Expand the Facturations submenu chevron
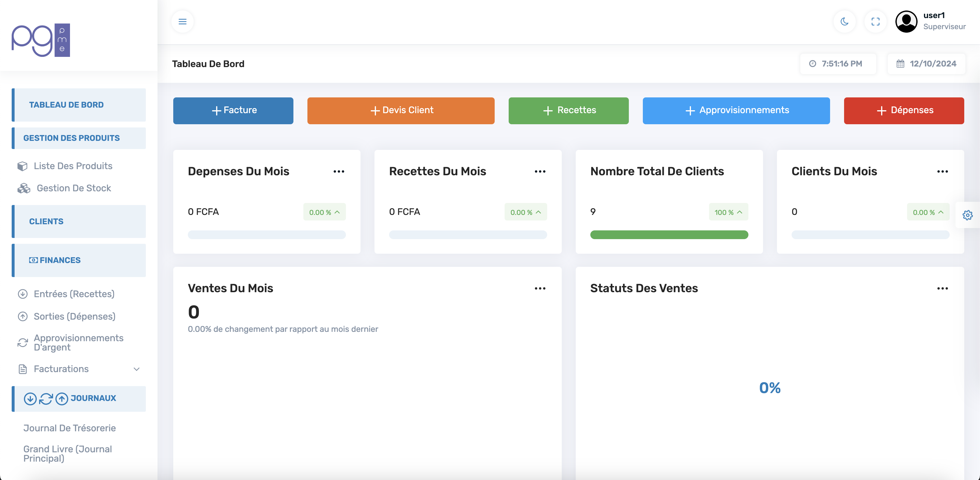Viewport: 980px width, 480px height. [136, 369]
